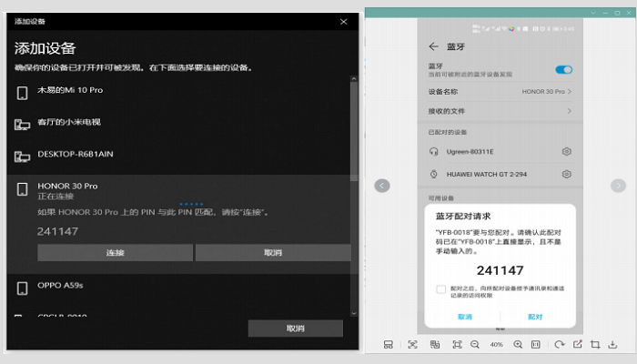Viewport: 637px width, 364px height.
Task: Click the headphone icon of Ugreen-80311E
Action: pyautogui.click(x=433, y=152)
